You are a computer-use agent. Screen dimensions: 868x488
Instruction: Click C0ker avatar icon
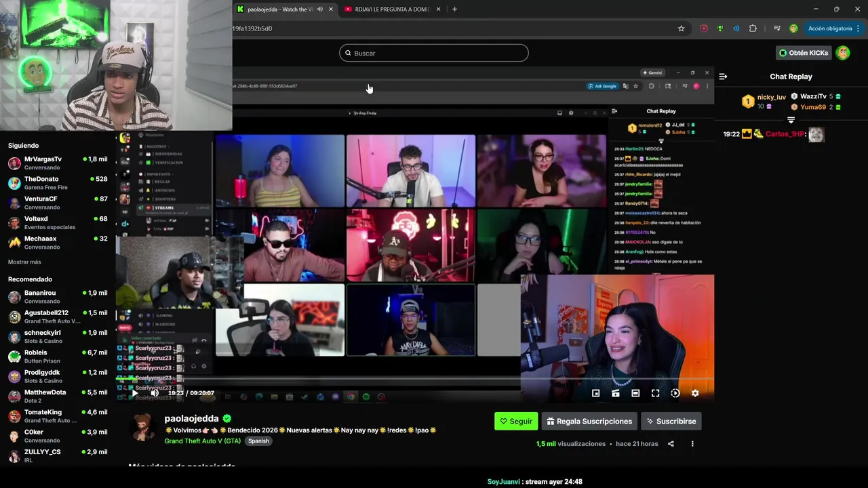(14, 436)
